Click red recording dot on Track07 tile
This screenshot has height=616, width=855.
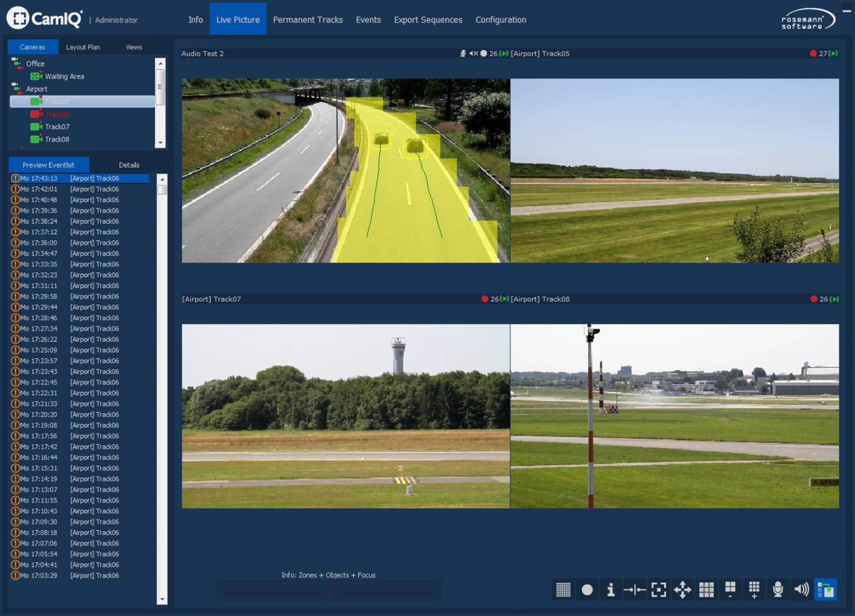pos(485,299)
